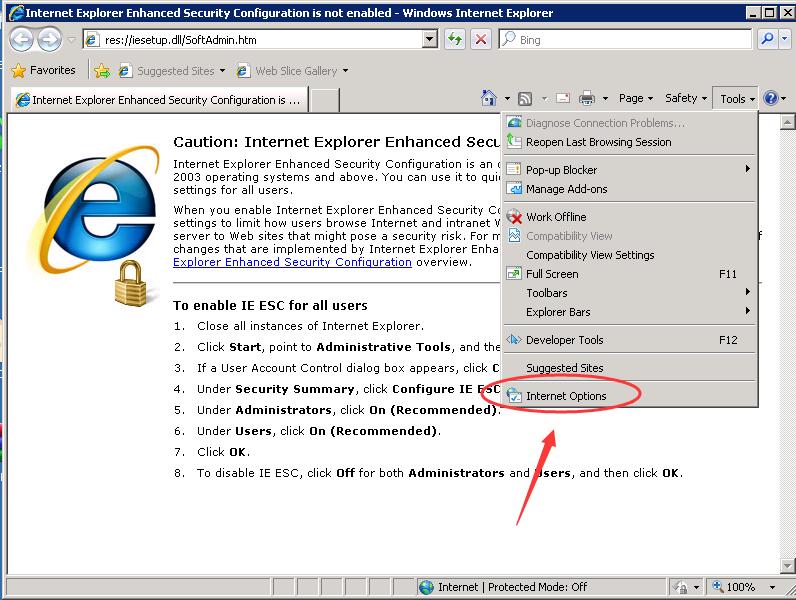Expand the Explorer Bars submenu
Image resolution: width=796 pixels, height=600 pixels.
629,312
